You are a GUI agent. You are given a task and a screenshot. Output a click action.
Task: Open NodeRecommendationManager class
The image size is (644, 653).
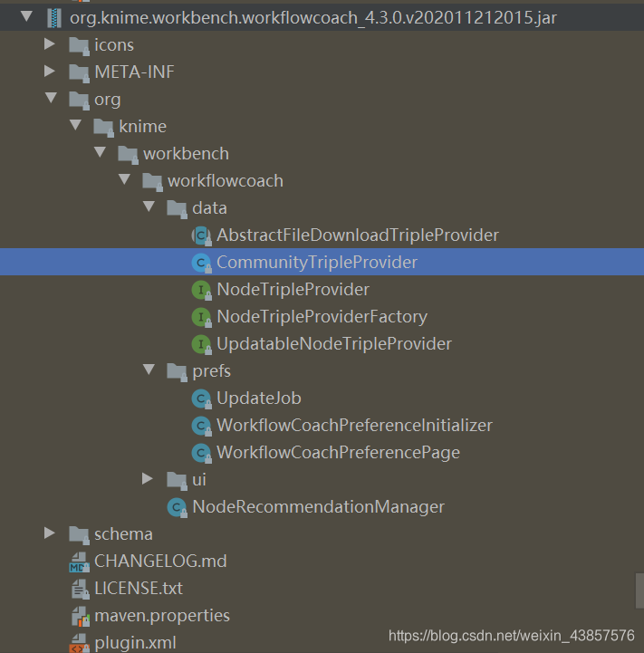(318, 507)
